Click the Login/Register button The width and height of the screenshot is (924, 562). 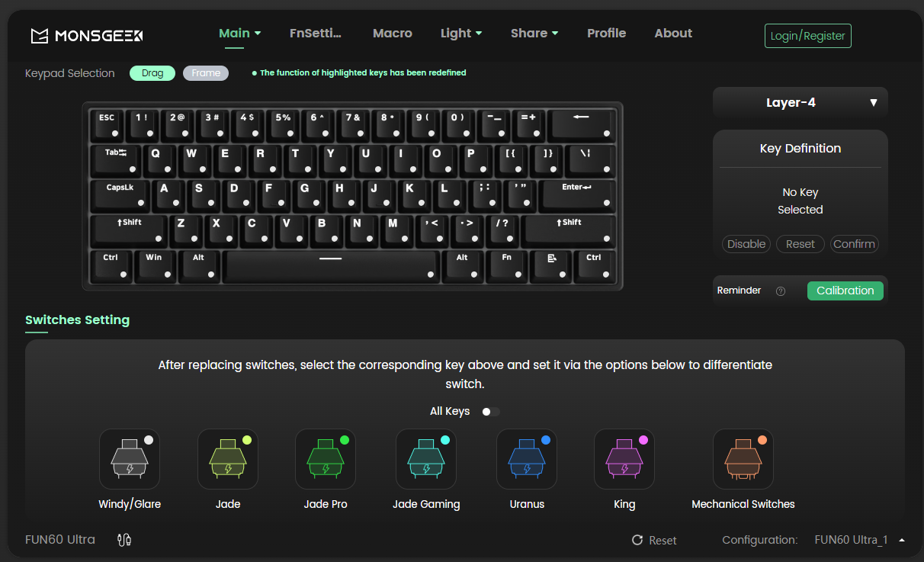[808, 36]
